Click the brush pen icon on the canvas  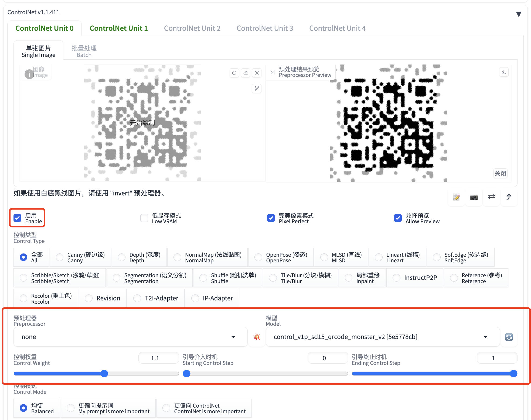pyautogui.click(x=257, y=88)
